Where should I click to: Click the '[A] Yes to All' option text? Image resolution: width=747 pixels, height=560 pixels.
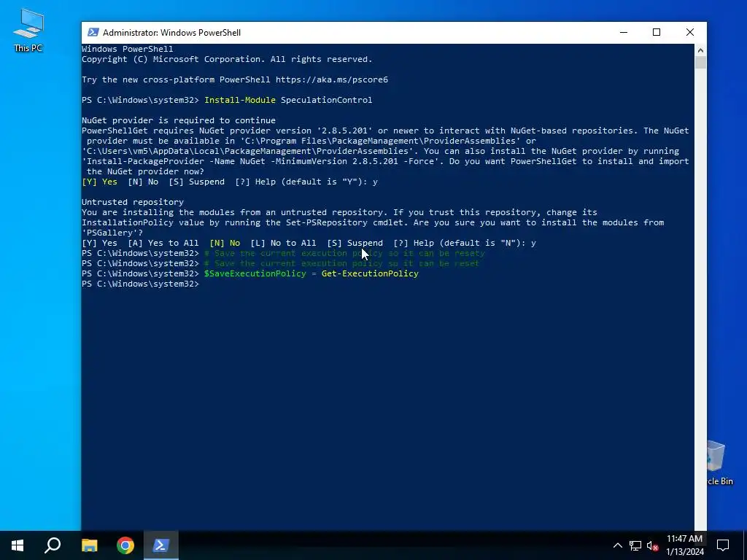pos(163,243)
